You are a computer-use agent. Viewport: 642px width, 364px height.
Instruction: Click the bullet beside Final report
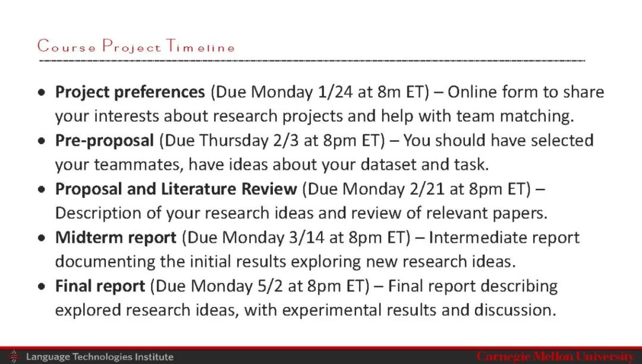[41, 287]
